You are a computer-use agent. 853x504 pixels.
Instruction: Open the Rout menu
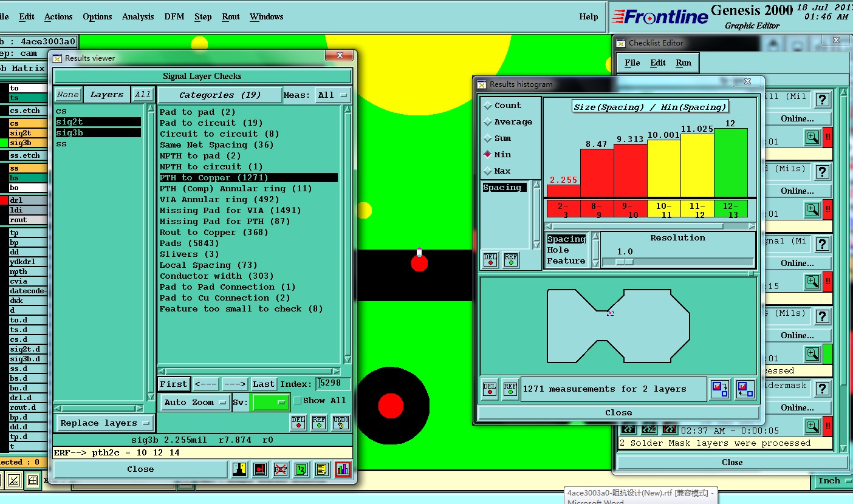coord(231,17)
